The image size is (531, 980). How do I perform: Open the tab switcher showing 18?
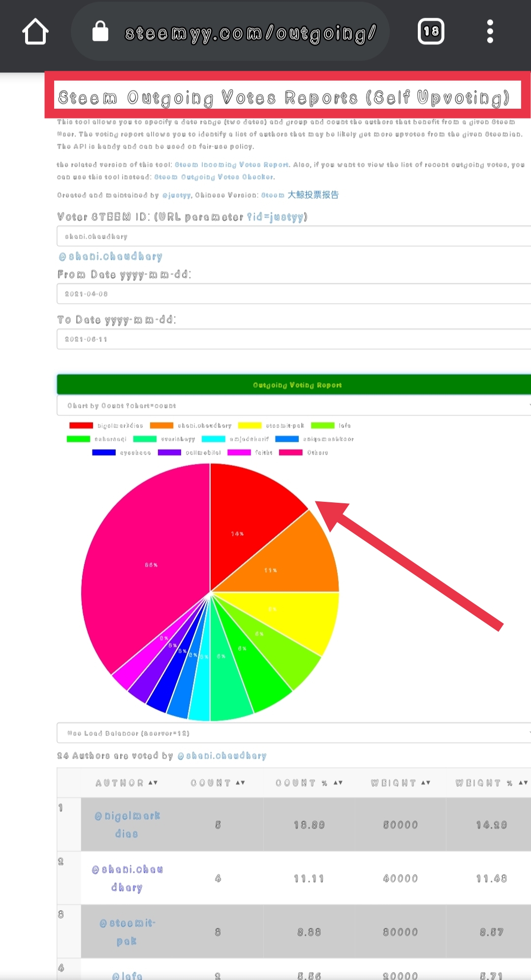tap(431, 31)
